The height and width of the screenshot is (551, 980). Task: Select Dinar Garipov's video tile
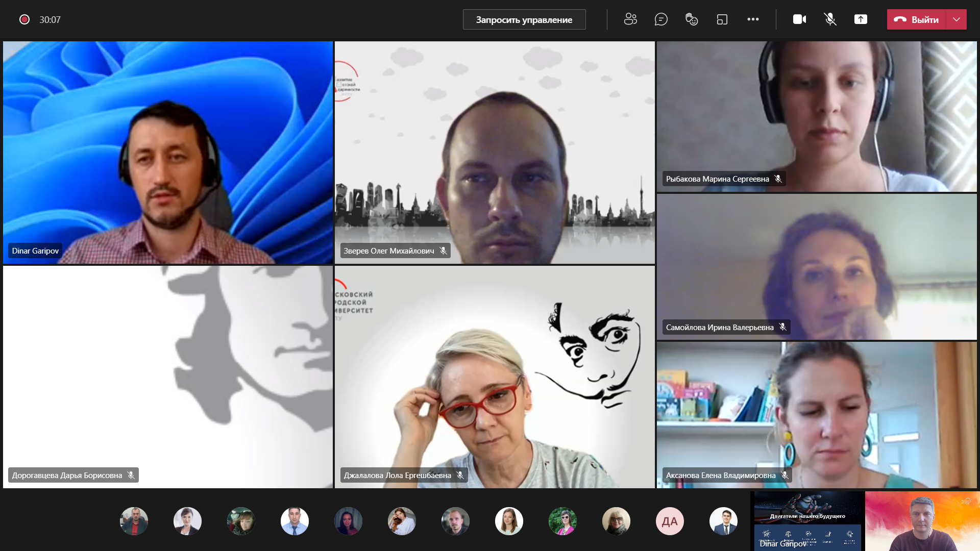(x=167, y=152)
